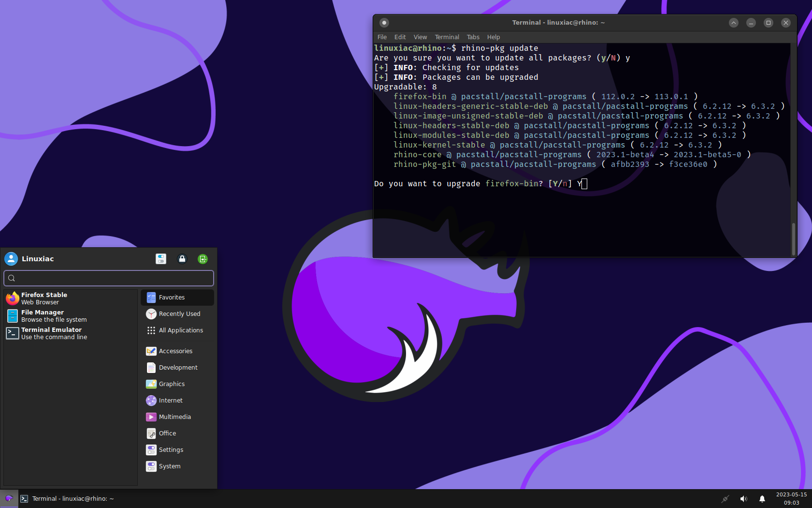Click the rhino-pkg-git package line
812x508 pixels.
click(x=555, y=164)
